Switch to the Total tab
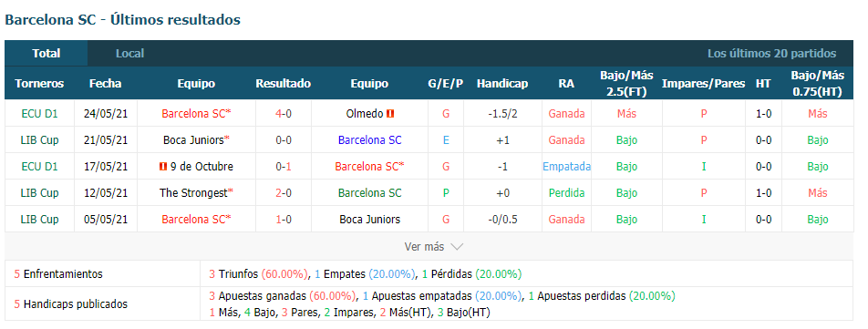Screen dimensions: 868x329 pyautogui.click(x=46, y=54)
